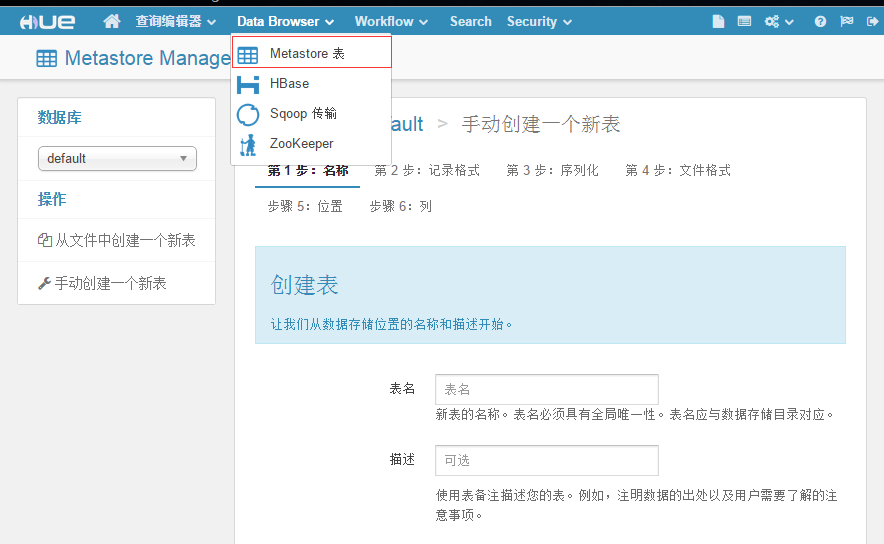Open the documents file icon
Screen dimensions: 884x544
(x=718, y=21)
